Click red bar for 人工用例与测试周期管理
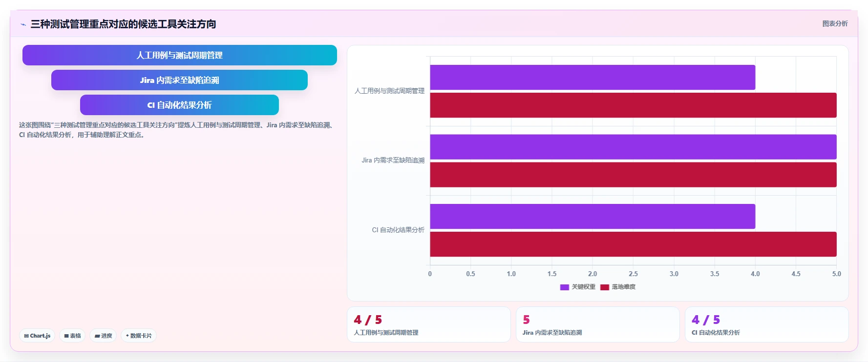Screen dimensions: 868x362 (633, 105)
